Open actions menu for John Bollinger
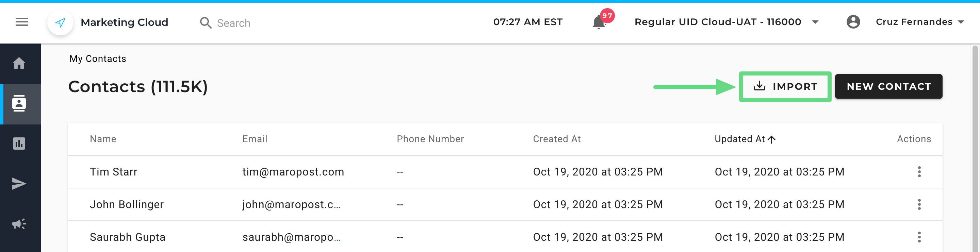The width and height of the screenshot is (980, 252). pyautogui.click(x=919, y=204)
